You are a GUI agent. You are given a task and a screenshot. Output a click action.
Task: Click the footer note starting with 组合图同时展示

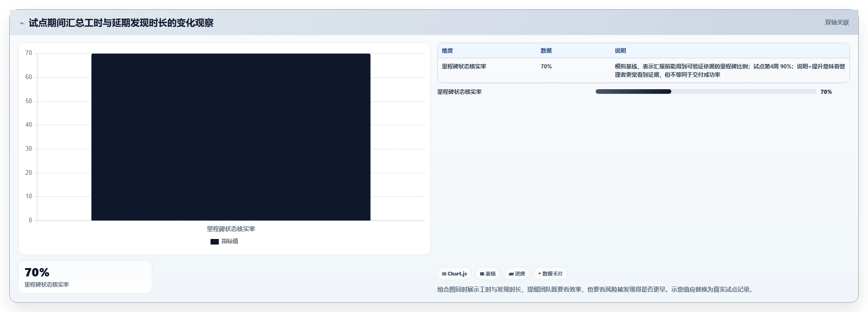[596, 290]
